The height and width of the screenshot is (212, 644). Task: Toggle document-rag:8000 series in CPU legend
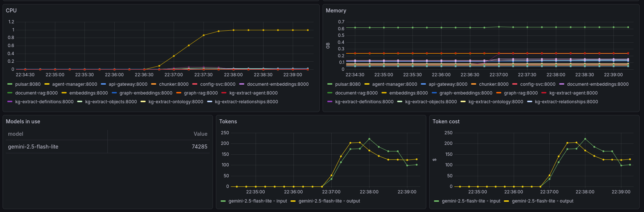(36, 93)
